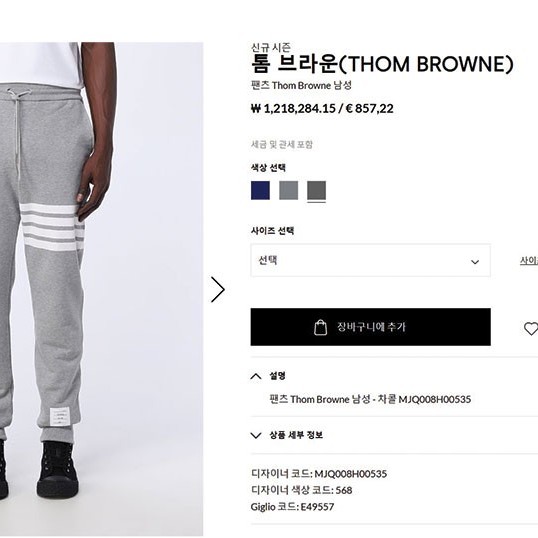Click the size dropdown chevron arrow
The width and height of the screenshot is (538, 538).
click(x=475, y=262)
